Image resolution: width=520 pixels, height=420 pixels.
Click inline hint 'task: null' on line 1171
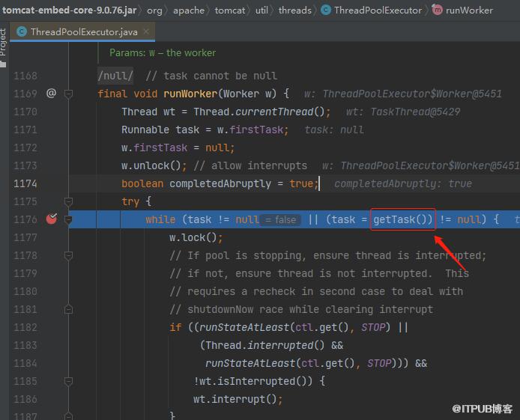(x=334, y=130)
